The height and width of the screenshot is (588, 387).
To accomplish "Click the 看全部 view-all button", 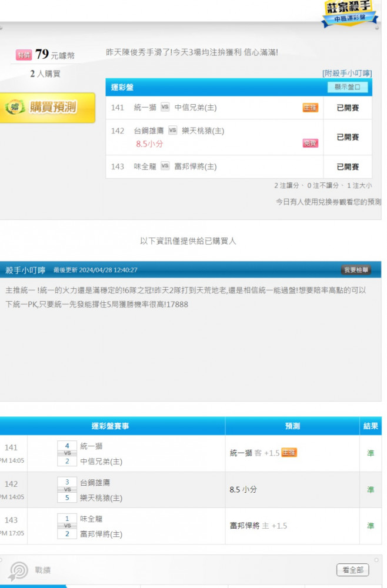I will (352, 570).
